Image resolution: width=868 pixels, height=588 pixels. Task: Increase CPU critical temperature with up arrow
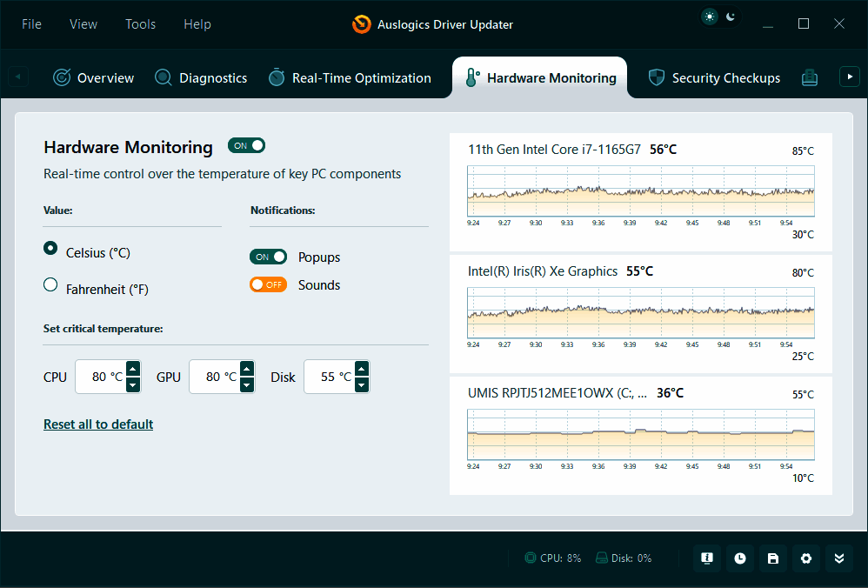point(133,369)
